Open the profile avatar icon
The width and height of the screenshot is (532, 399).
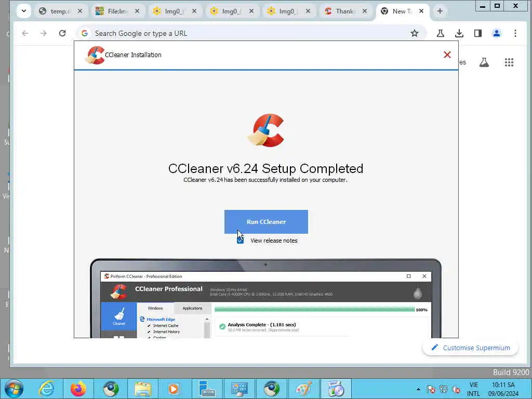point(496,33)
